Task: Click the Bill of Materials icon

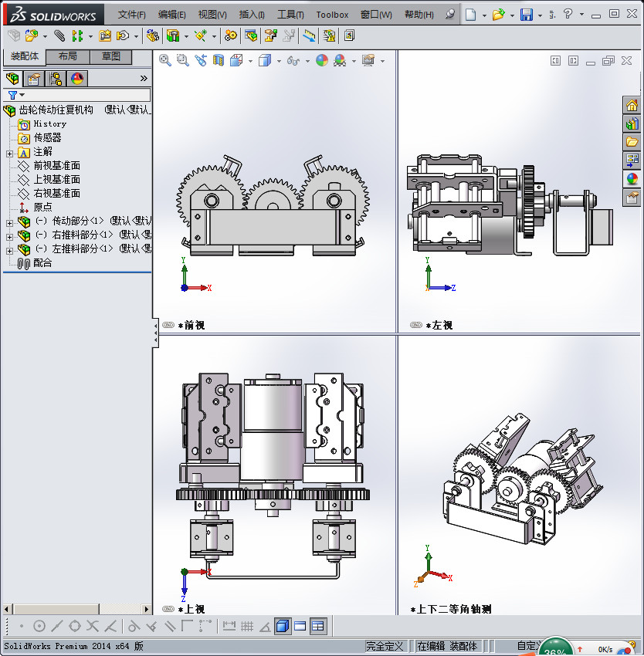Action: click(x=251, y=36)
